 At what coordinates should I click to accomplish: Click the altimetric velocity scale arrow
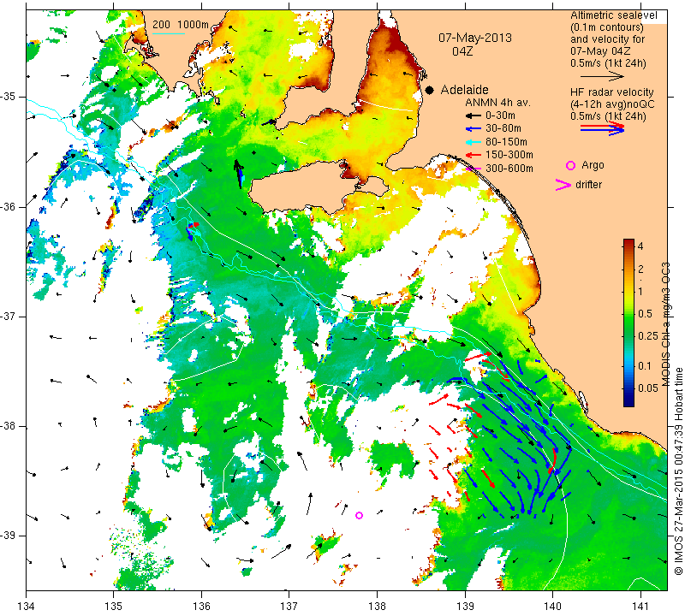pyautogui.click(x=602, y=76)
